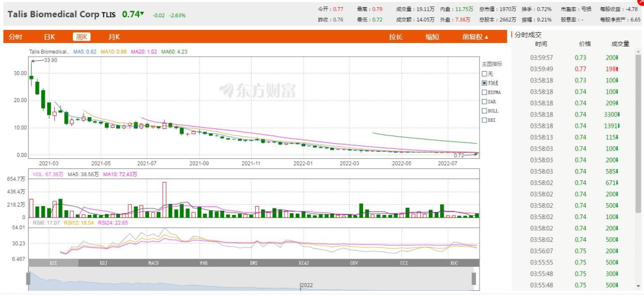Image resolution: width=644 pixels, height=295 pixels.
Task: Click the trade list vertical scrollbar
Action: pyautogui.click(x=638, y=134)
